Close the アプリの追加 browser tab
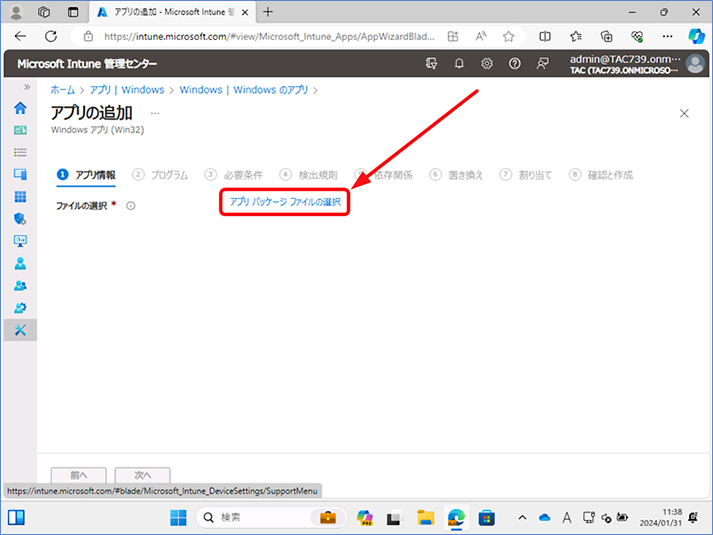 [x=245, y=12]
